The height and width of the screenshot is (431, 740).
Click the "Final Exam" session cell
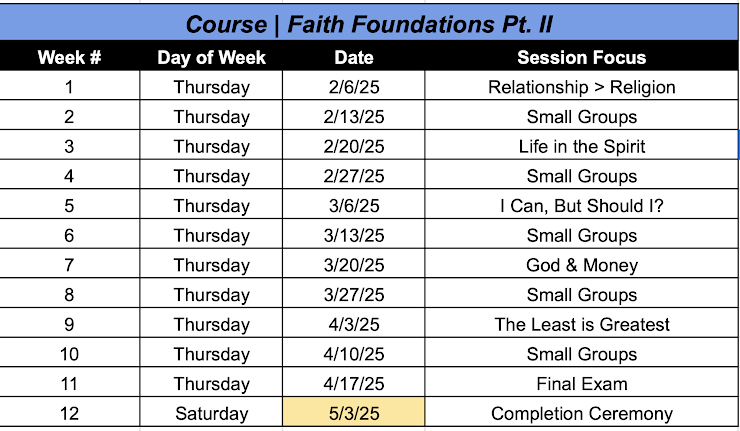point(581,384)
